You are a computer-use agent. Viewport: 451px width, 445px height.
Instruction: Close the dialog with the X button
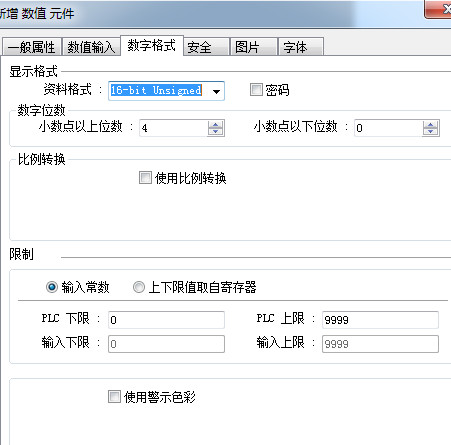pos(439,9)
